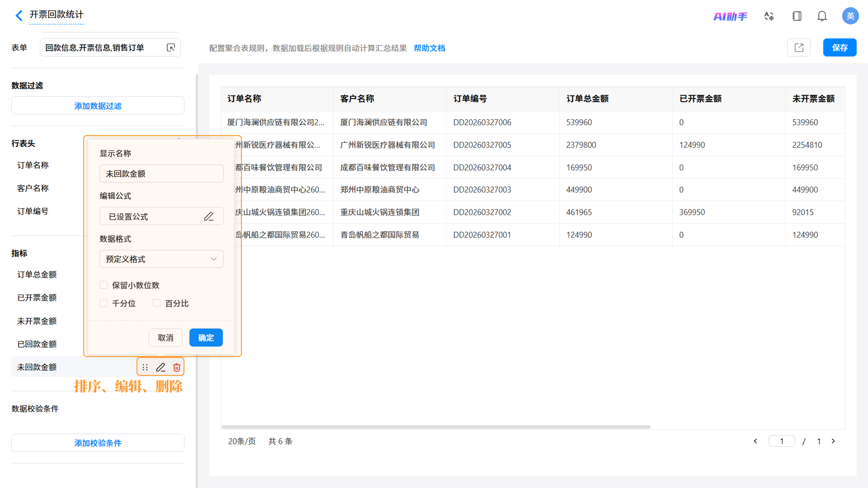Select 订单编号 in row headers list

coord(33,211)
